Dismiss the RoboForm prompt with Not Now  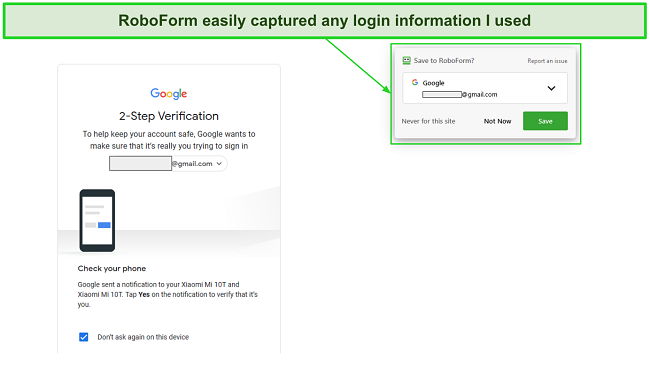[497, 121]
